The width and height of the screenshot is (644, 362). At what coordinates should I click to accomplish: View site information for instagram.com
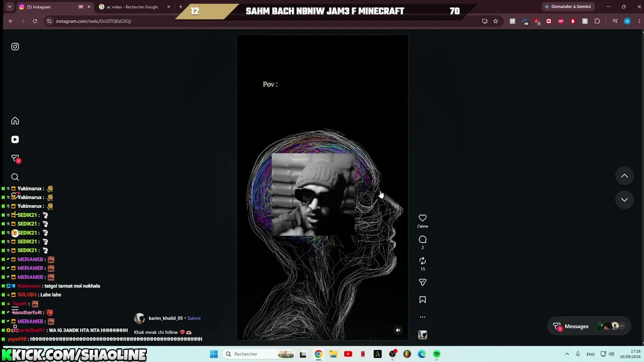49,21
